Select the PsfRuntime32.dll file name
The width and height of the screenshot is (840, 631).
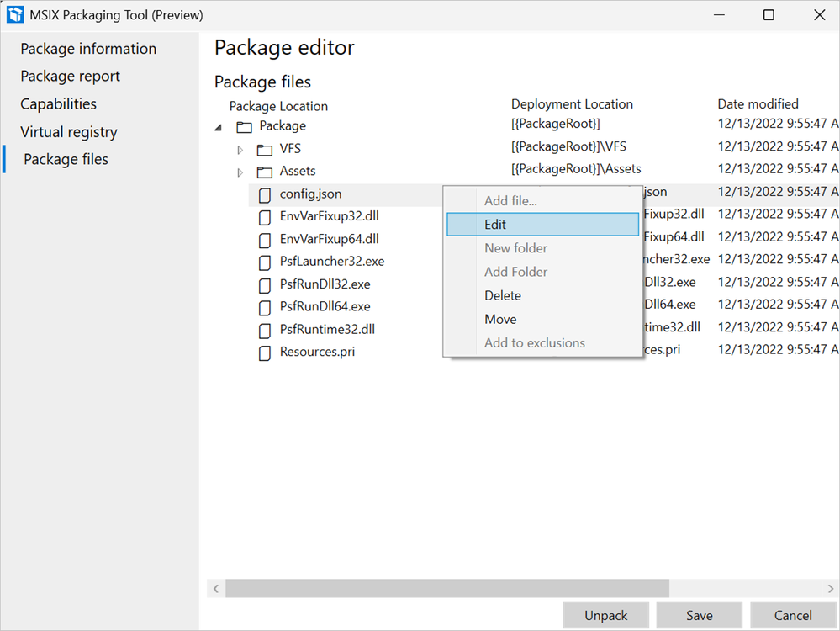[x=327, y=329]
